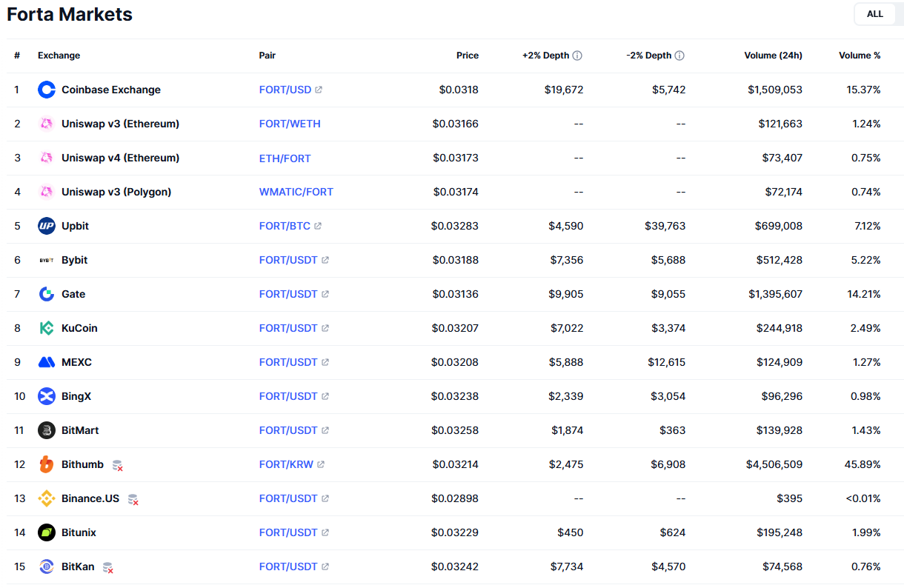Click the Uniswap v3 (Polygon) logo
Viewport: 904px width, 588px height.
47,192
